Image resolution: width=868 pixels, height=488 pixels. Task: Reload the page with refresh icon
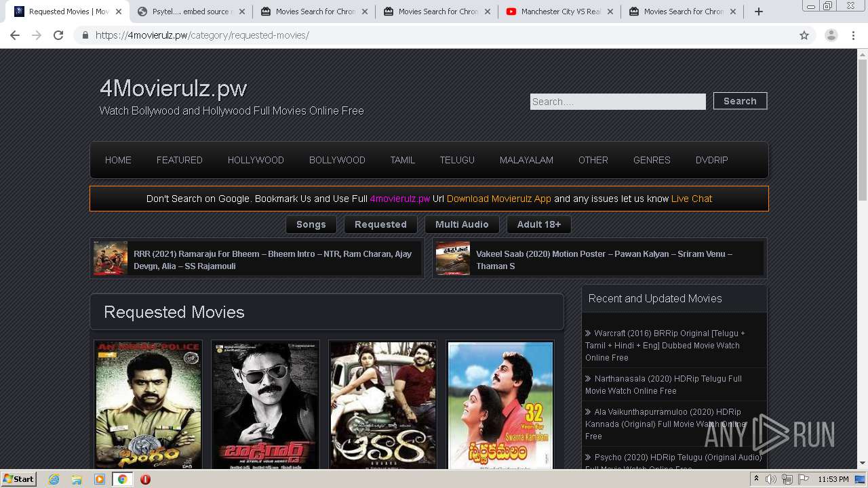pos(58,35)
